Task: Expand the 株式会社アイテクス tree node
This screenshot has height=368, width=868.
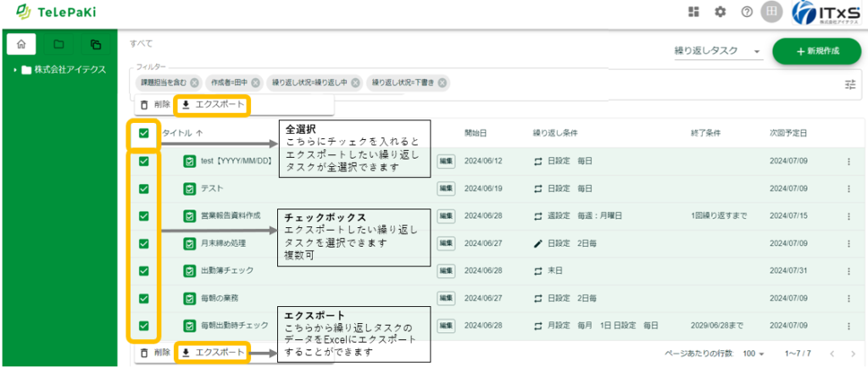Action: click(15, 70)
